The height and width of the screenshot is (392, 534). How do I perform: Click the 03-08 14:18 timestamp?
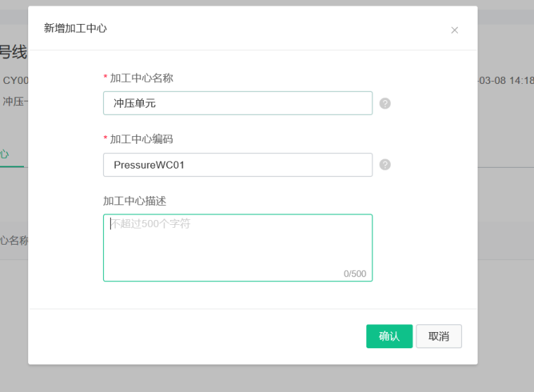pos(506,80)
